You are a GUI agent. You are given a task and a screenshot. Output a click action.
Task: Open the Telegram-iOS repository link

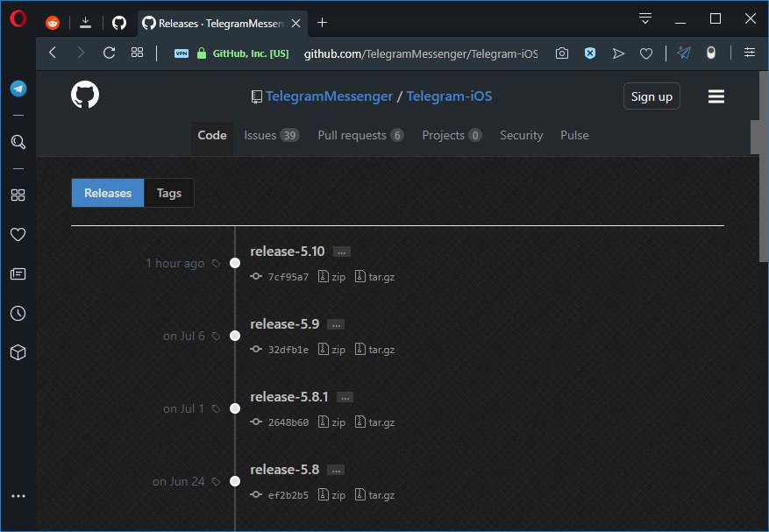click(449, 96)
